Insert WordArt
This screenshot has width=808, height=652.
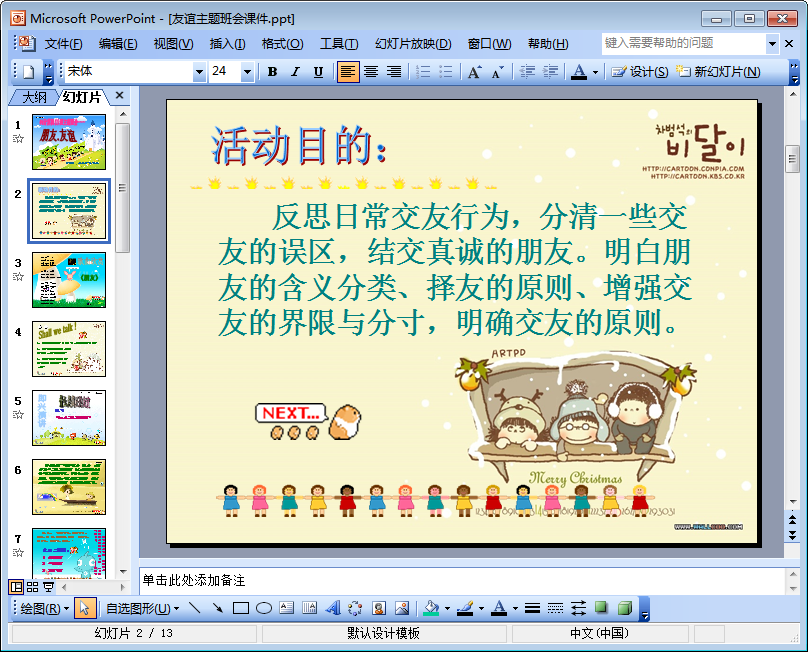pyautogui.click(x=333, y=608)
